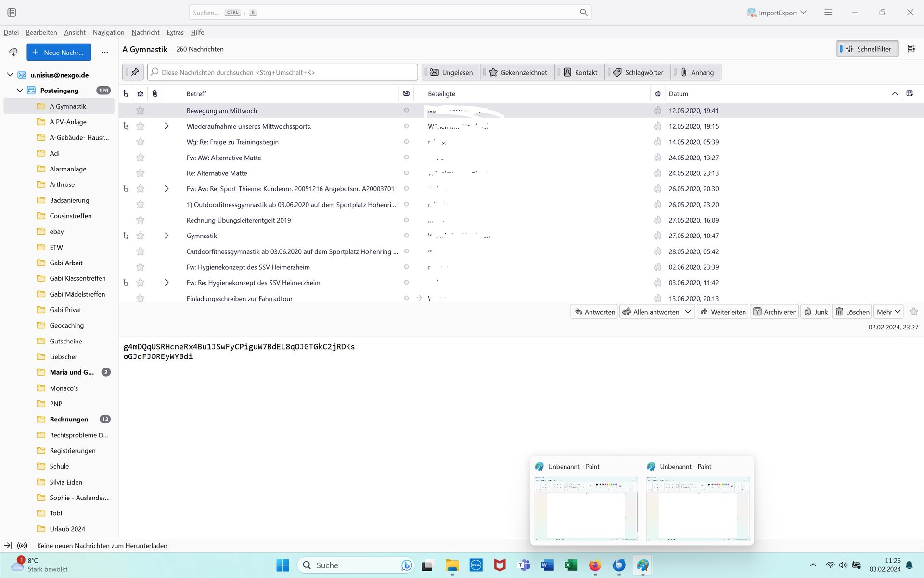Open the Nachricht menu

pos(145,32)
